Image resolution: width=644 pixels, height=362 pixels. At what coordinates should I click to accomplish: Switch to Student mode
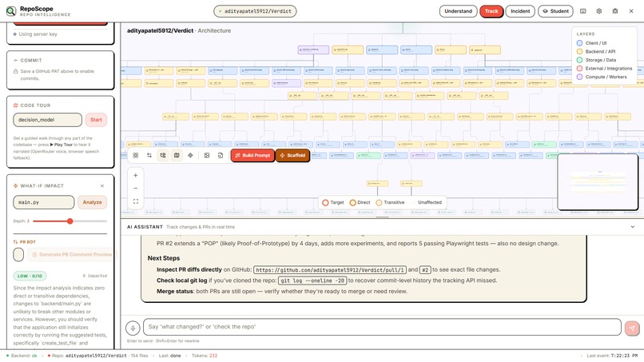point(555,11)
